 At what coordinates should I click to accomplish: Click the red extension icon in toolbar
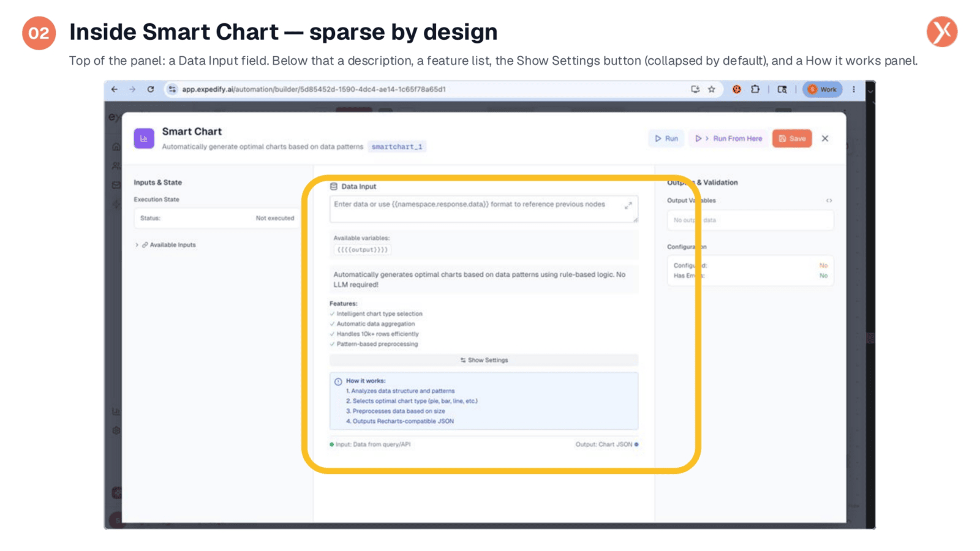[737, 89]
